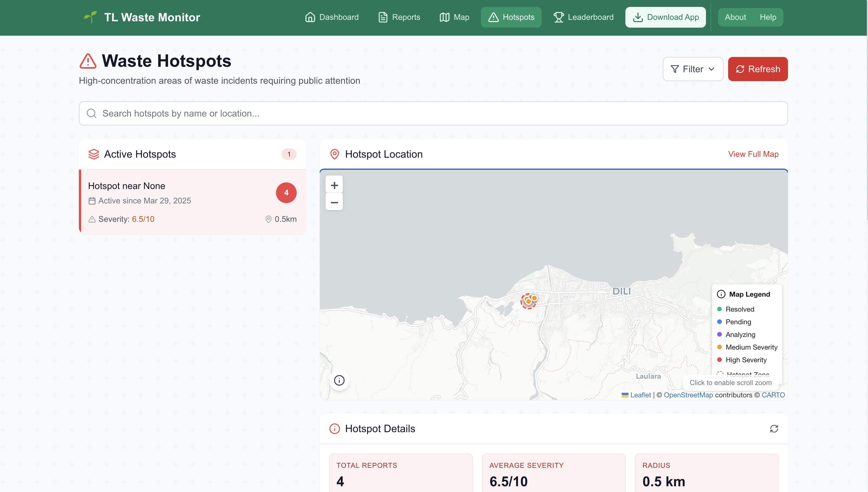Open the Leaderboard section
Viewport: 868px width, 492px height.
click(583, 17)
